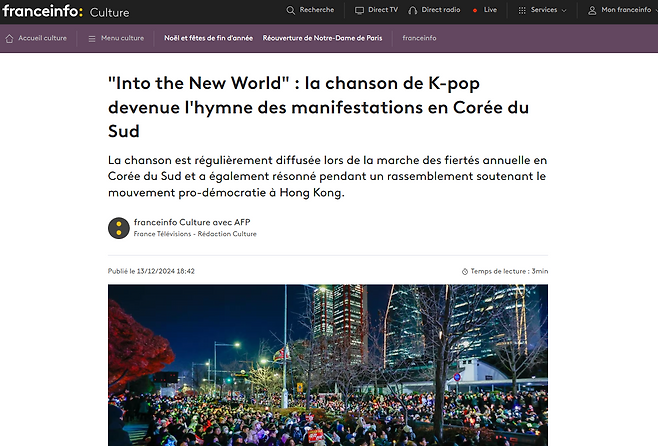
Task: Open the hamburger Menu culture icon
Action: [x=92, y=39]
